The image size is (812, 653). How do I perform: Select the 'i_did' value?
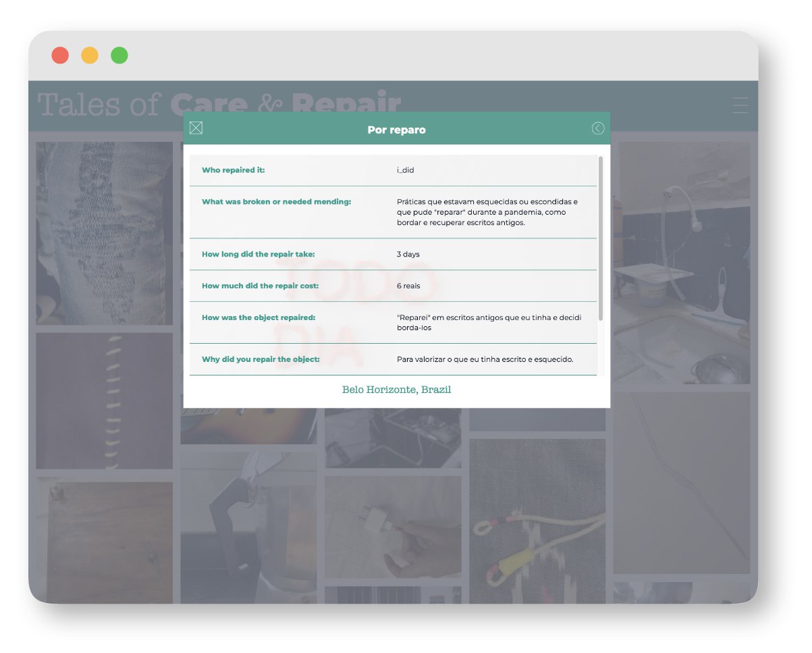point(405,170)
